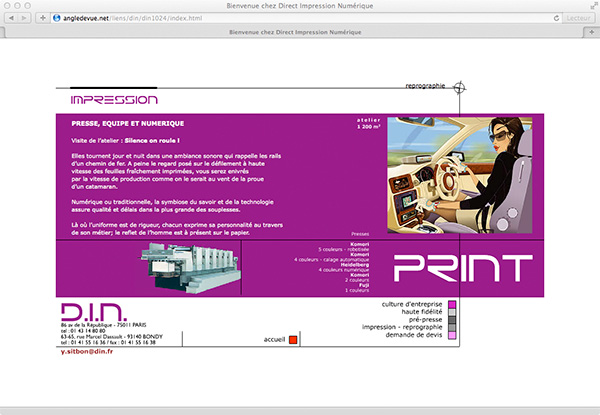
Task: Open the pré-presse menu item
Action: click(427, 319)
